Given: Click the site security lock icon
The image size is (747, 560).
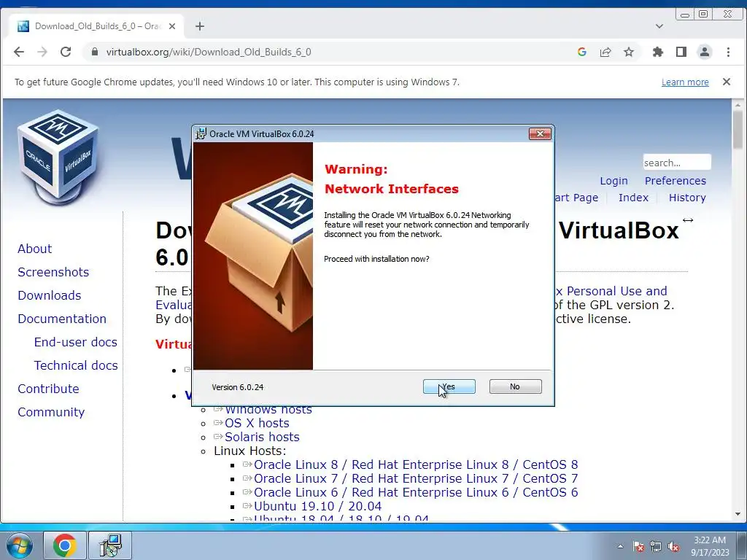Looking at the screenshot, I should click(94, 52).
